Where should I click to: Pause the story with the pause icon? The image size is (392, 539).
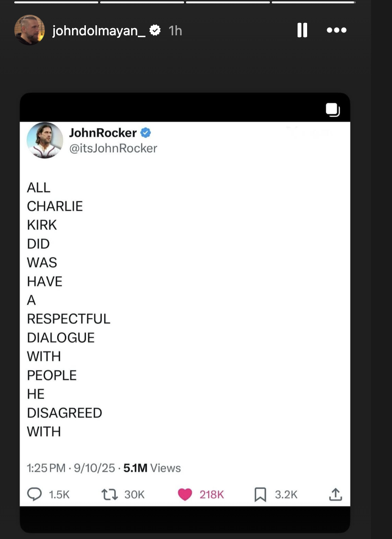click(x=302, y=30)
